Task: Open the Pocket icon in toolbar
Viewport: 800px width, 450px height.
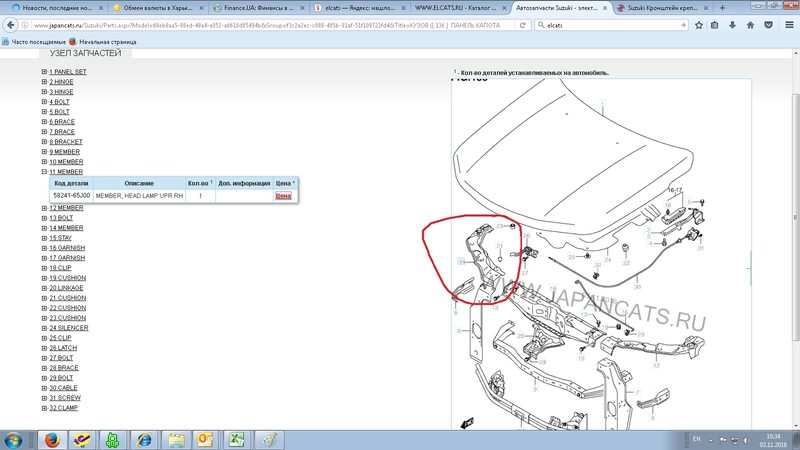Action: 768,25
